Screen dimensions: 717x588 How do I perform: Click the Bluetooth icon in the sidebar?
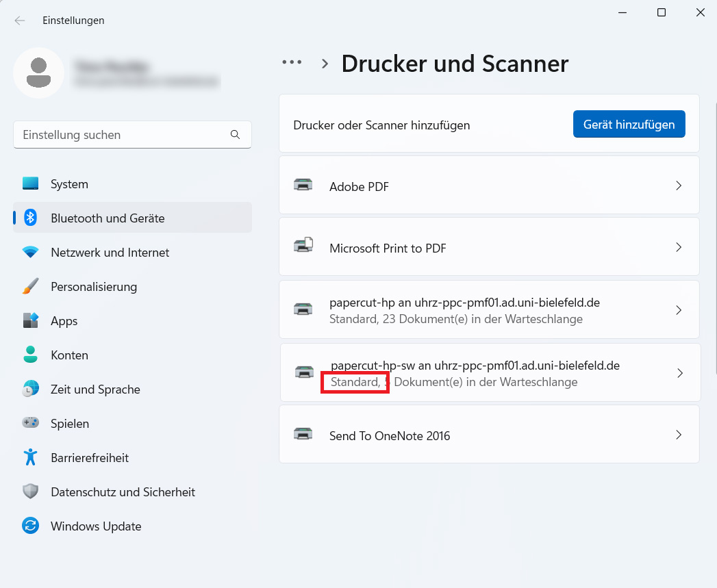[x=31, y=218]
